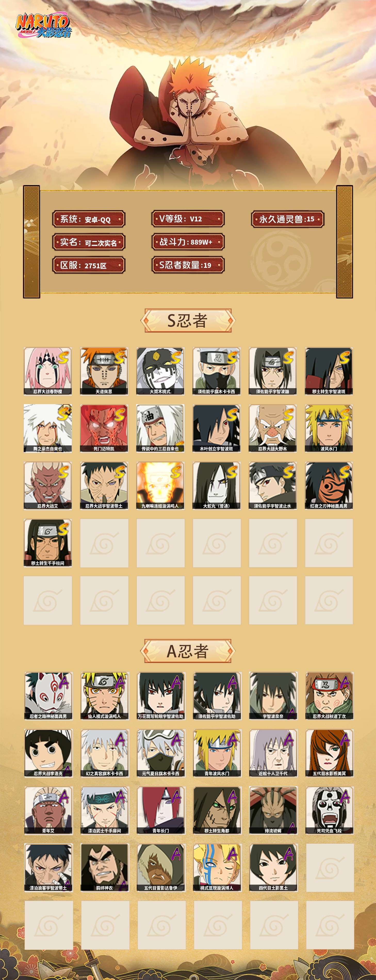
Task: Click the 天道佩恩 ninja portrait
Action: click(104, 371)
